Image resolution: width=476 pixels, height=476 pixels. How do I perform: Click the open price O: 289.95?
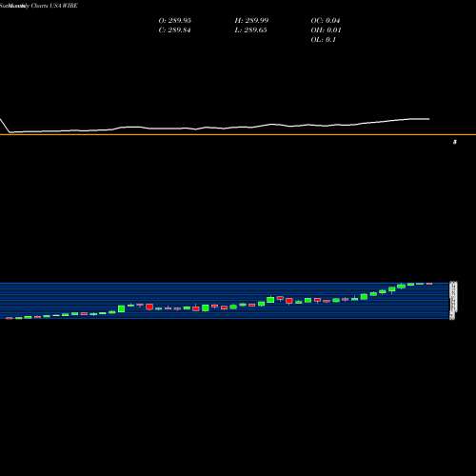click(x=174, y=20)
